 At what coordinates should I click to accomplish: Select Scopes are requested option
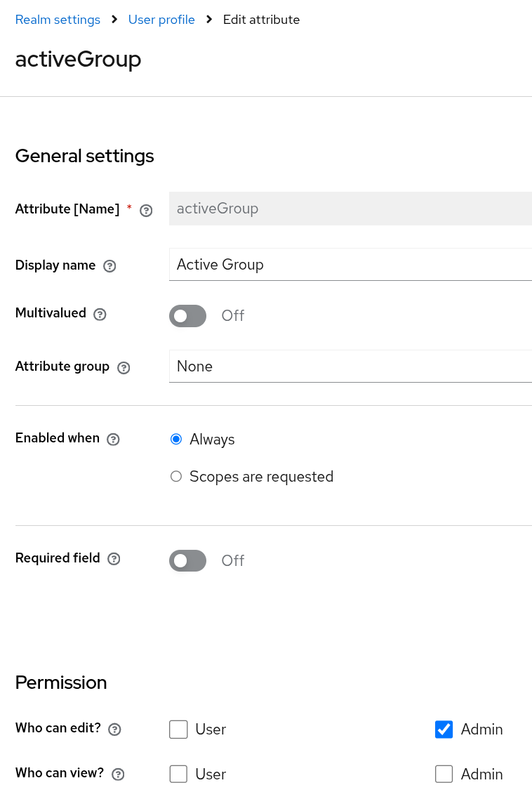point(176,477)
